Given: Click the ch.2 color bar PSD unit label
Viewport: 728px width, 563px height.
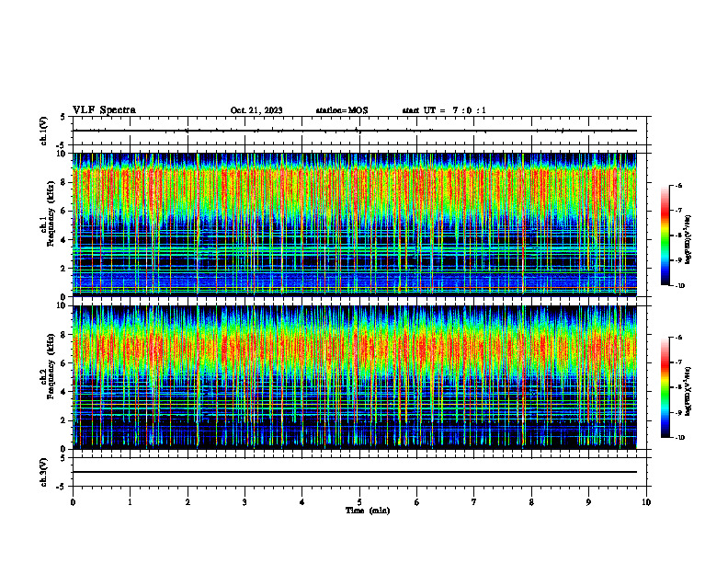Looking at the screenshot, I should coord(688,391).
